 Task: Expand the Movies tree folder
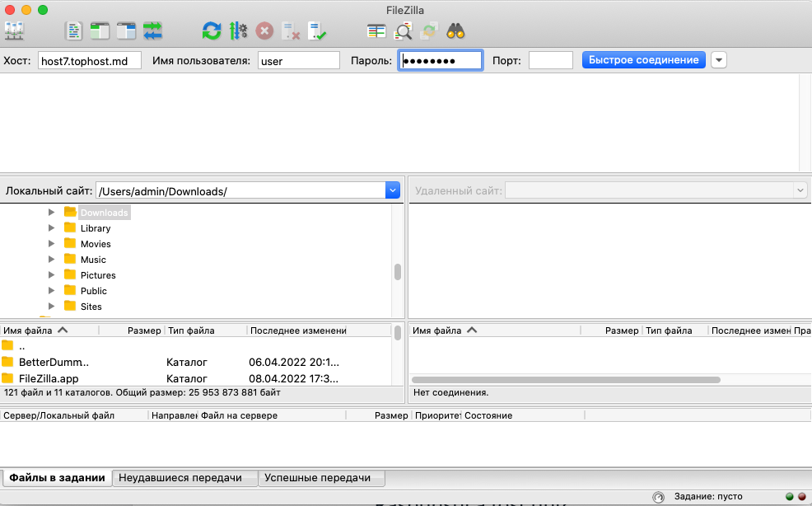51,243
